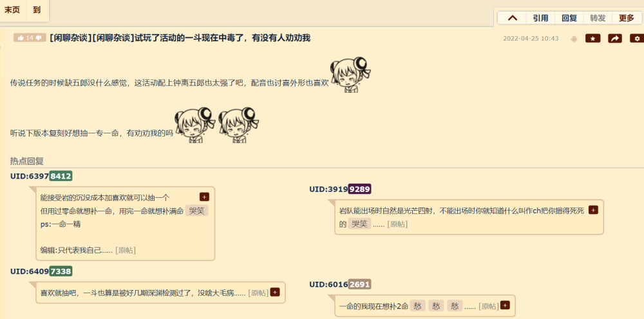The height and width of the screenshot is (319, 644).
Task: Click the share arrow icon
Action: point(615,38)
